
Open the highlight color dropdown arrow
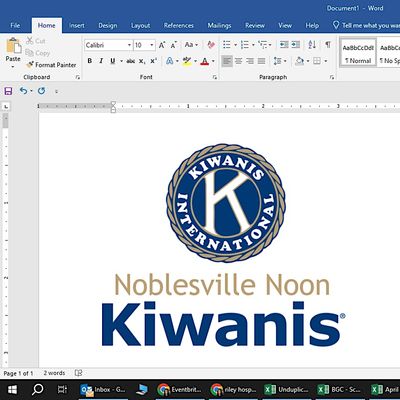pyautogui.click(x=195, y=61)
